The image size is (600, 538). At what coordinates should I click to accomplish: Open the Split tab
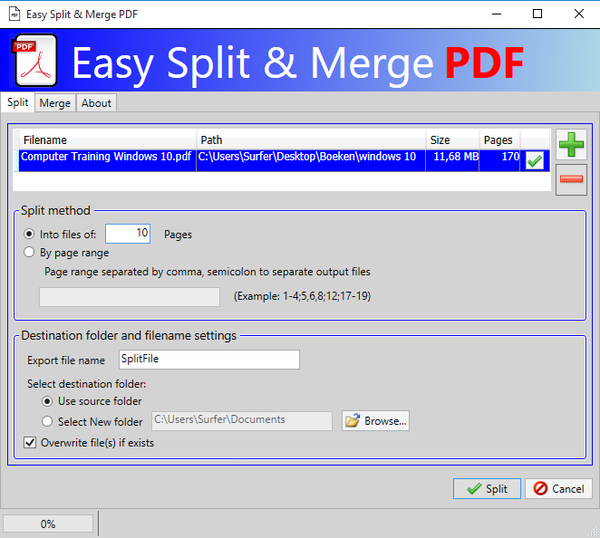pyautogui.click(x=18, y=102)
